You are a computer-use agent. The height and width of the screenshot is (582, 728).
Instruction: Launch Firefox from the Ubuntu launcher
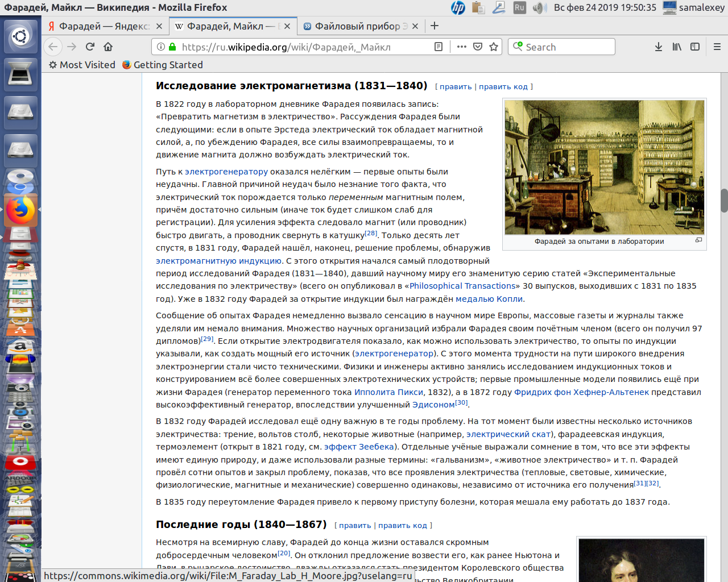click(x=20, y=210)
